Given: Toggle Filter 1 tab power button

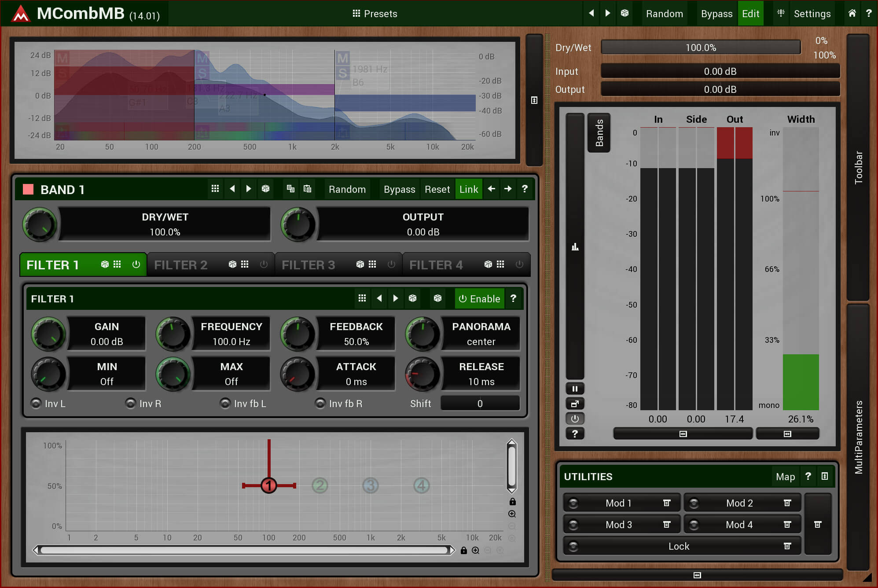Looking at the screenshot, I should click(136, 265).
